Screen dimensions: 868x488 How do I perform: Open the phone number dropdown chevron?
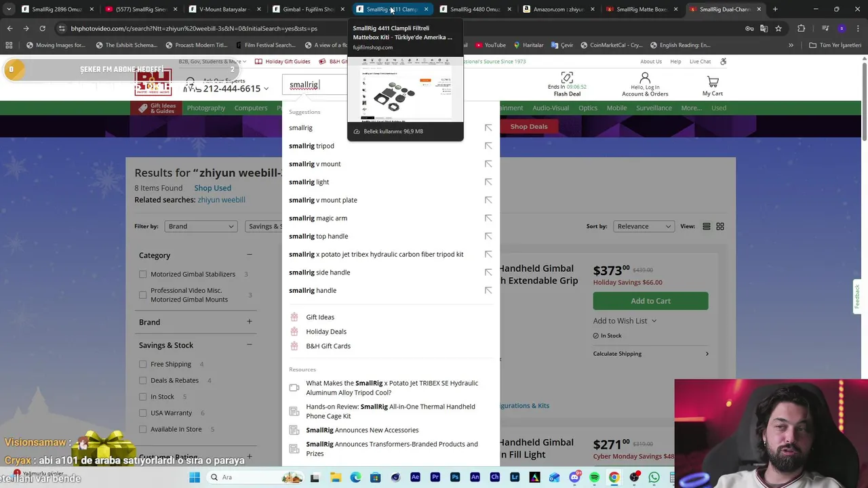[266, 89]
